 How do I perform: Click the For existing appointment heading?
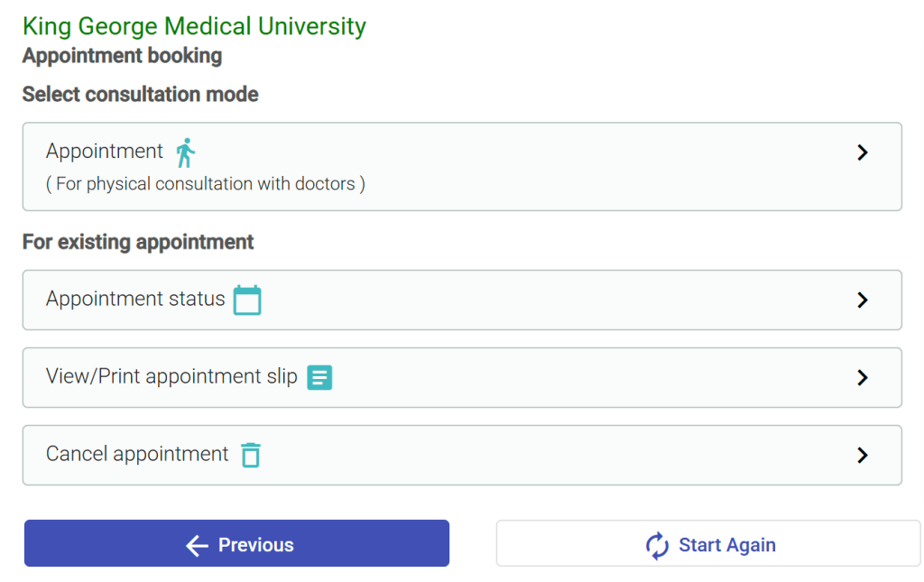138,242
